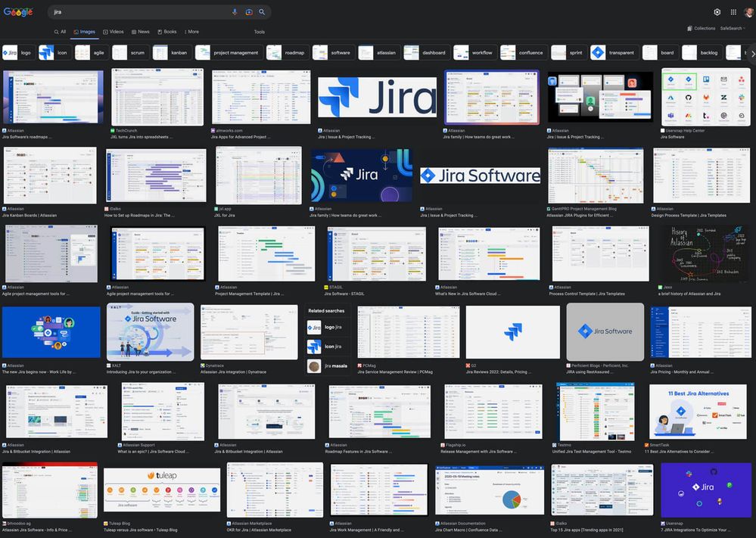
Task: Click inside the jira search field
Action: pos(140,12)
